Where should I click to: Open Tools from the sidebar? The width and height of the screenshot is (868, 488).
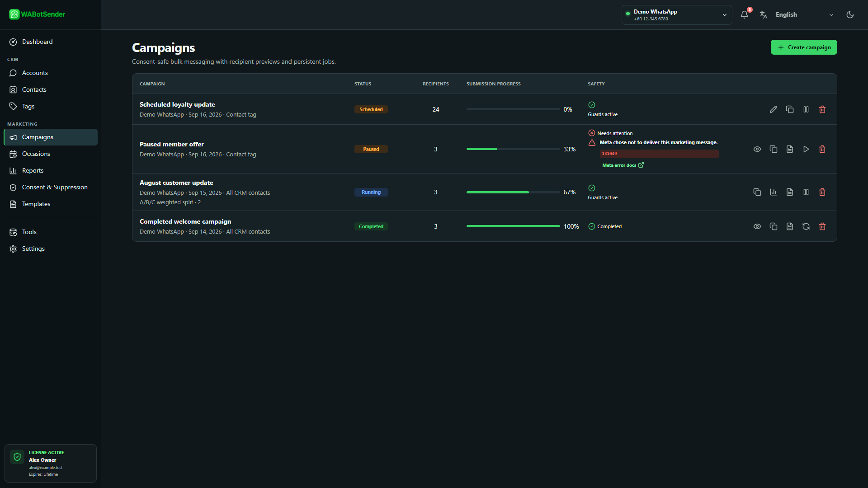[51, 232]
